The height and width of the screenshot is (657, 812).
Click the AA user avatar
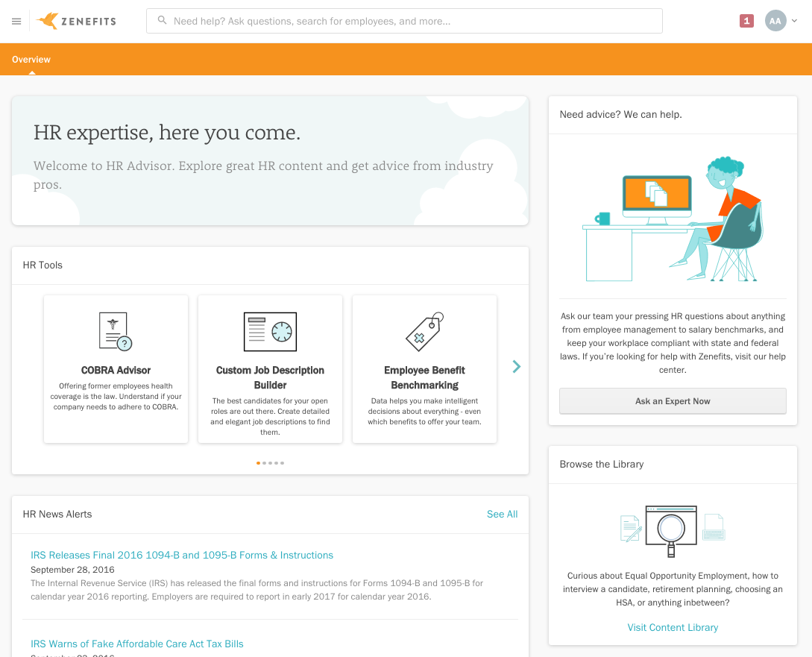point(775,21)
